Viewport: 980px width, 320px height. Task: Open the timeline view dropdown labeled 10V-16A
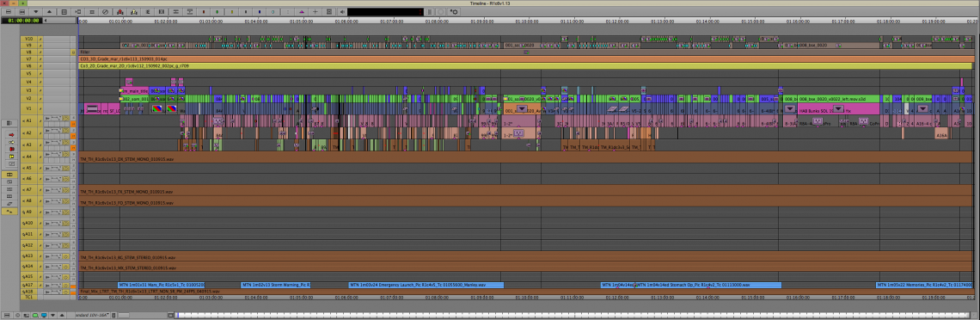(x=93, y=315)
